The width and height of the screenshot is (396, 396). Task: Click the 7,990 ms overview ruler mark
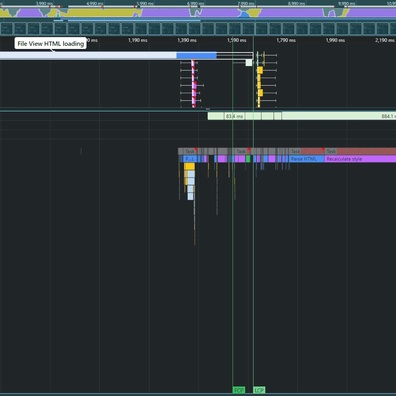click(243, 3)
